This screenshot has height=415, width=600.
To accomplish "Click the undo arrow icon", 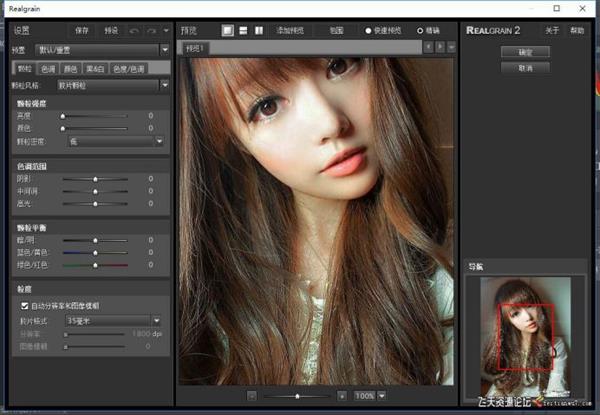I will tap(136, 31).
